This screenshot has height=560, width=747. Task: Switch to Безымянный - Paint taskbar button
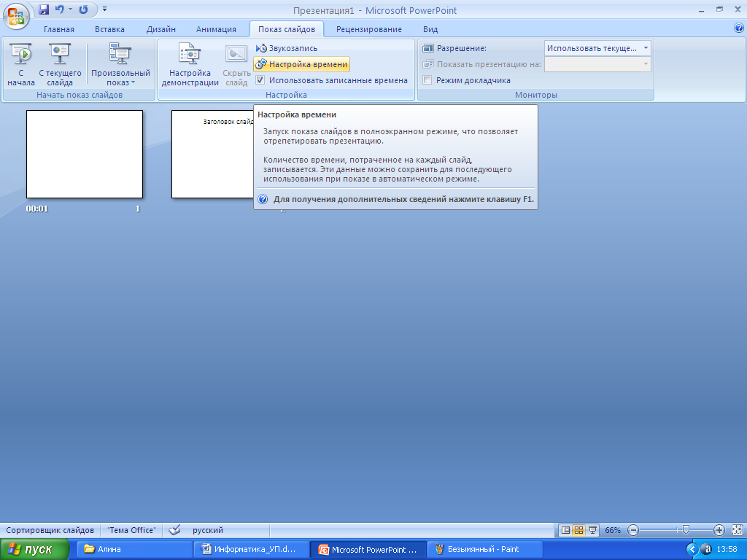485,550
